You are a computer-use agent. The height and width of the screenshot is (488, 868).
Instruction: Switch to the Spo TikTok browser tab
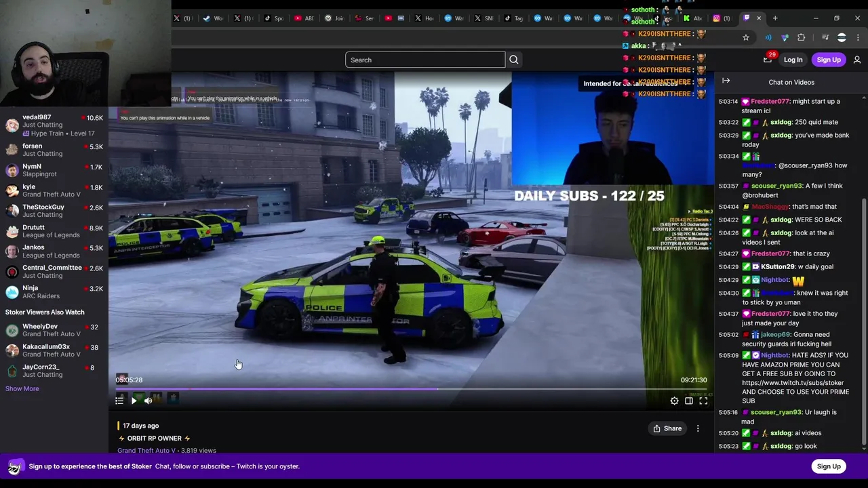pyautogui.click(x=274, y=18)
